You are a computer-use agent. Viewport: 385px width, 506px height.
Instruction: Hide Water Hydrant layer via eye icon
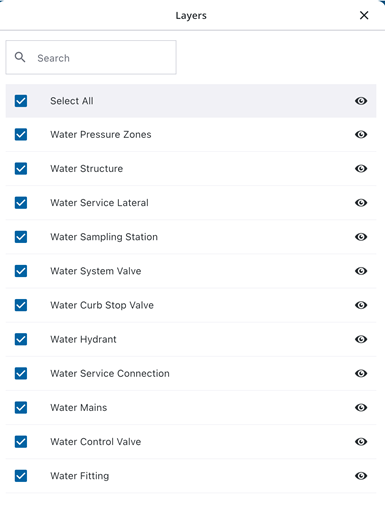[x=361, y=339]
